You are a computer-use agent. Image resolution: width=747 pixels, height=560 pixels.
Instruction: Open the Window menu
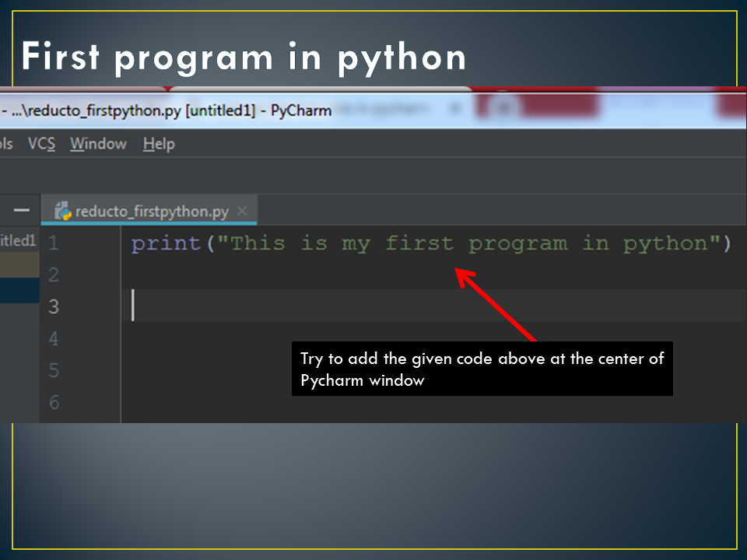point(98,144)
